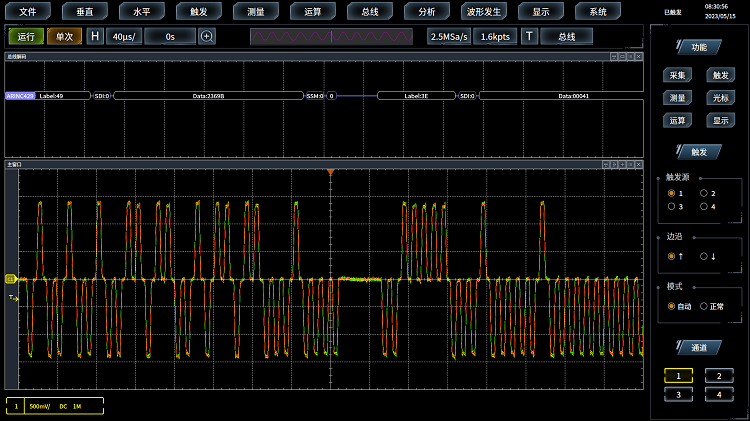Open the 40µs/ timebase setting
Image resolution: width=750 pixels, height=421 pixels.
tap(124, 36)
